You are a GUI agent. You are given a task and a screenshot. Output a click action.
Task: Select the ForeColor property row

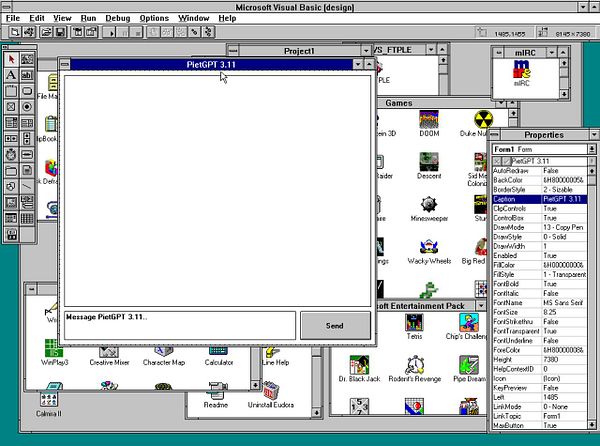coord(540,350)
